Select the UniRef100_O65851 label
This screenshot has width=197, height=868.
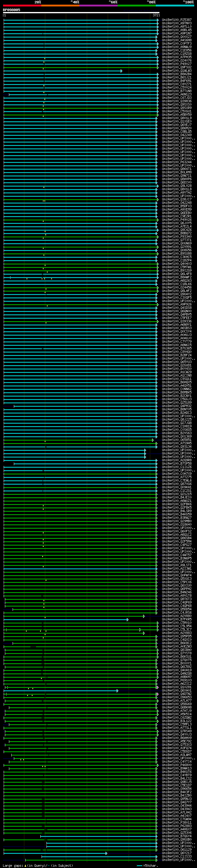177,440
